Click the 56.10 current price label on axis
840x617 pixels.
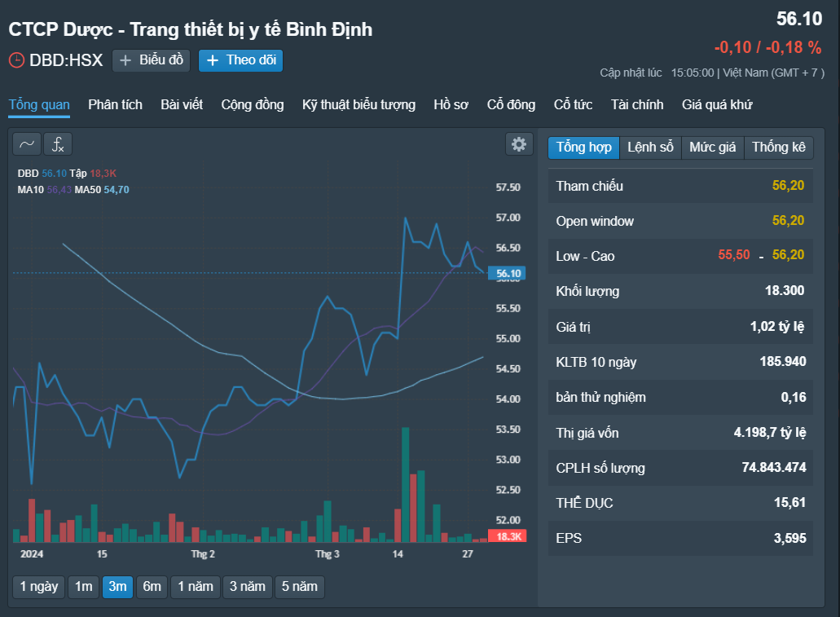point(508,273)
